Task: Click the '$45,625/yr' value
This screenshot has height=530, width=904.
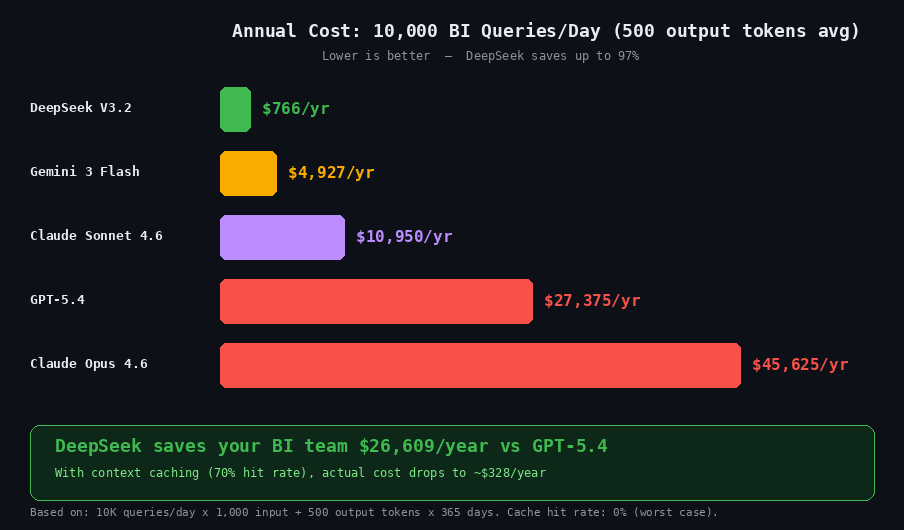Action: [800, 364]
